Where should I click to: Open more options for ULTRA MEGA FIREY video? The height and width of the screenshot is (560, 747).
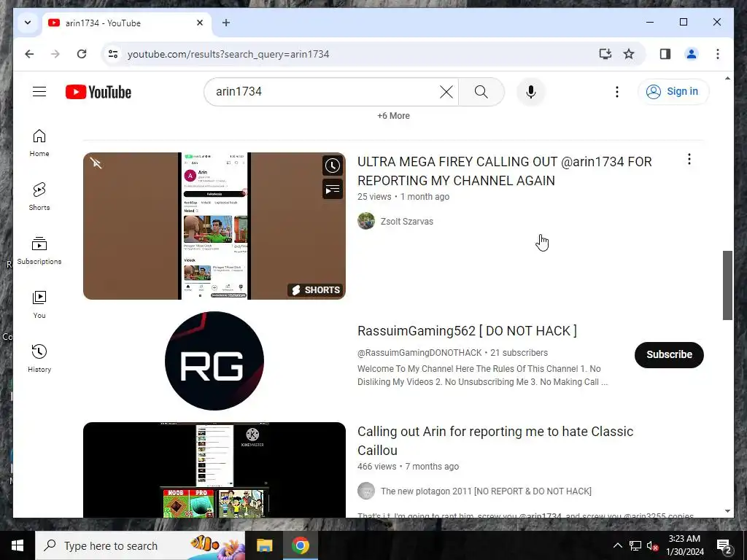point(689,159)
